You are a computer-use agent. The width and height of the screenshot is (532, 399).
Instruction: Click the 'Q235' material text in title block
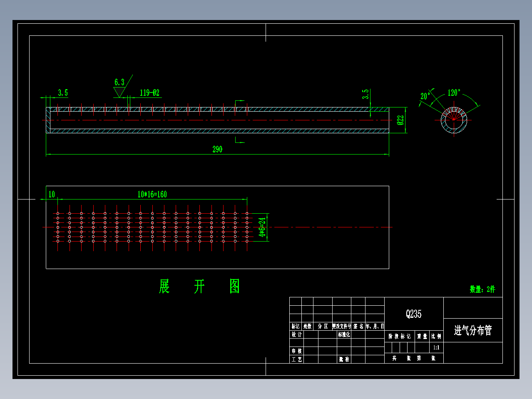[414, 314]
